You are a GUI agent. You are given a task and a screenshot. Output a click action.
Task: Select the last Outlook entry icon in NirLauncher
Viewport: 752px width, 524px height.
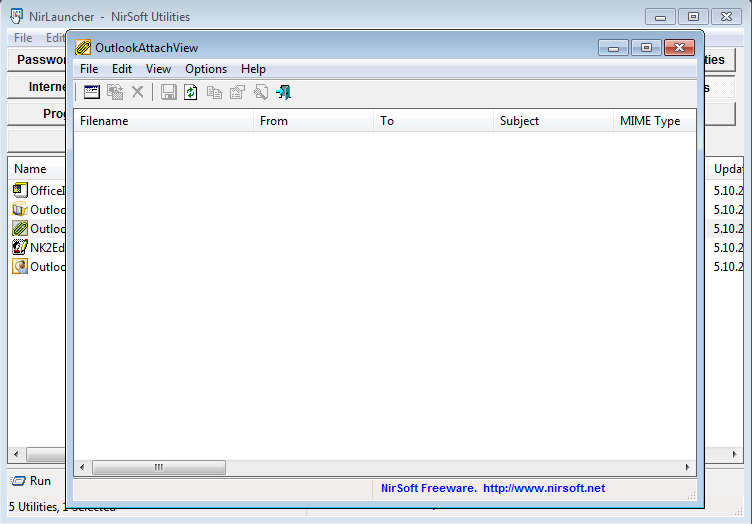[20, 266]
